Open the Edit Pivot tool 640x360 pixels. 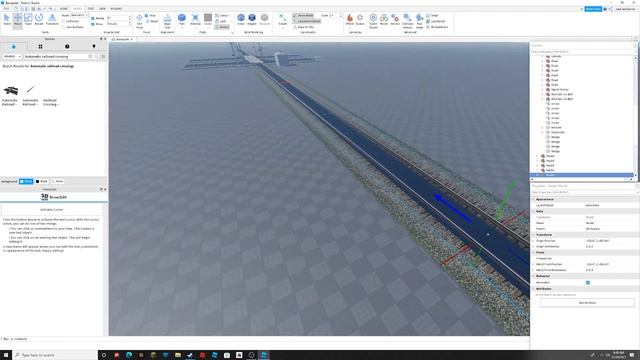tap(139, 20)
